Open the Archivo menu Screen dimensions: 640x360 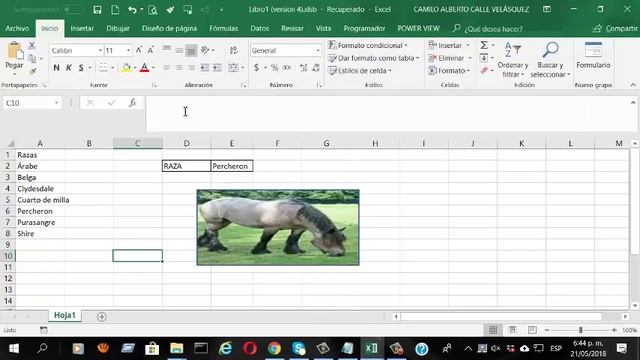17,28
